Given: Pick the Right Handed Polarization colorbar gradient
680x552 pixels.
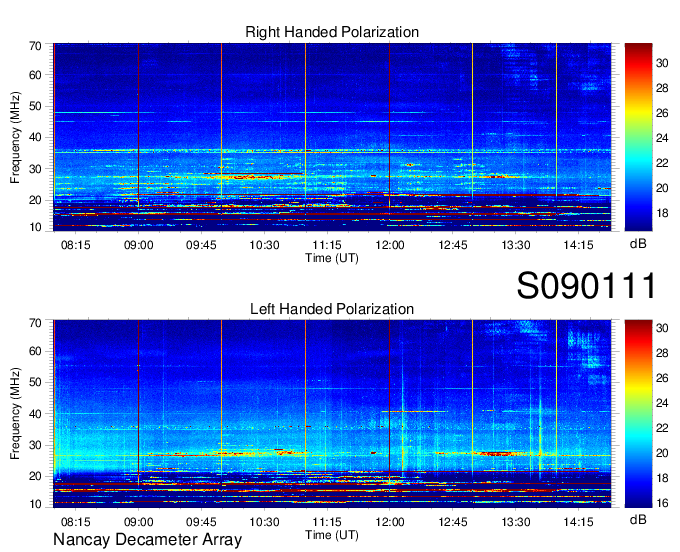Looking at the screenshot, I should pos(638,137).
